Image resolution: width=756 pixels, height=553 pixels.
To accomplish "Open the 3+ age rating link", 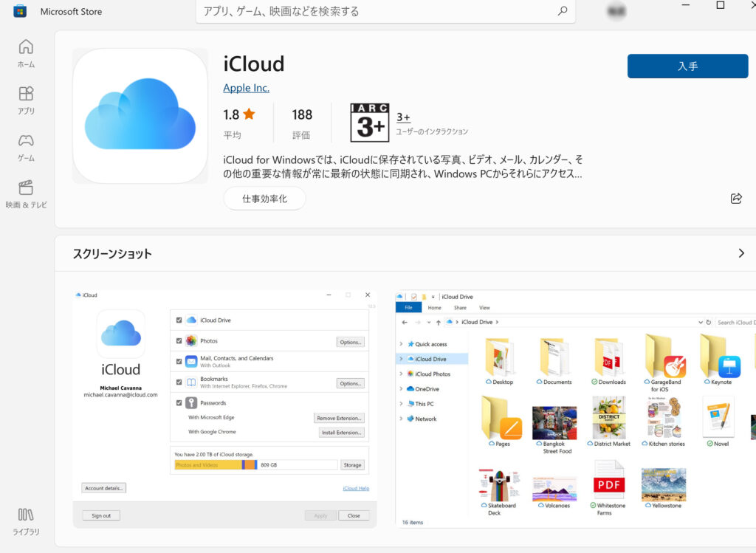I will (x=403, y=117).
